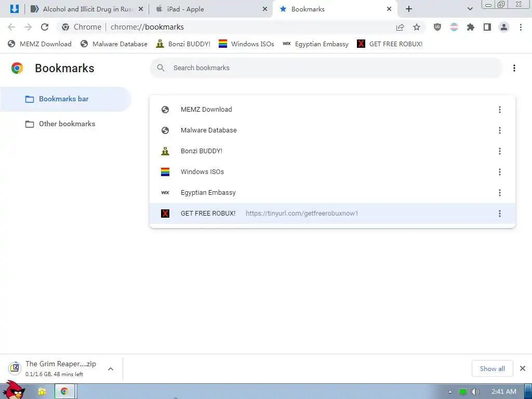
Task: Open more actions for GET FREE ROBUX!
Action: pos(499,214)
